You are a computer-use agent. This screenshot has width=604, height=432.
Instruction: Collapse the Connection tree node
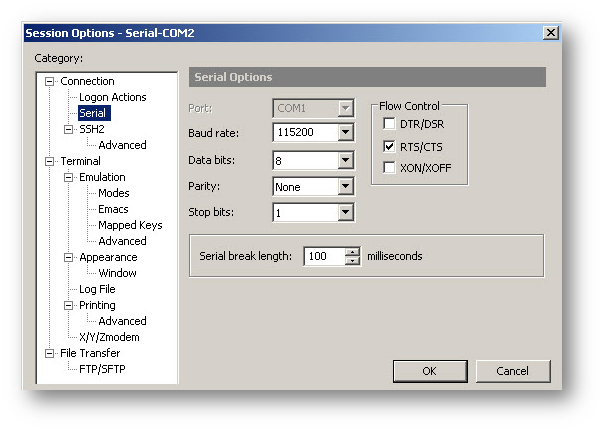click(x=50, y=81)
